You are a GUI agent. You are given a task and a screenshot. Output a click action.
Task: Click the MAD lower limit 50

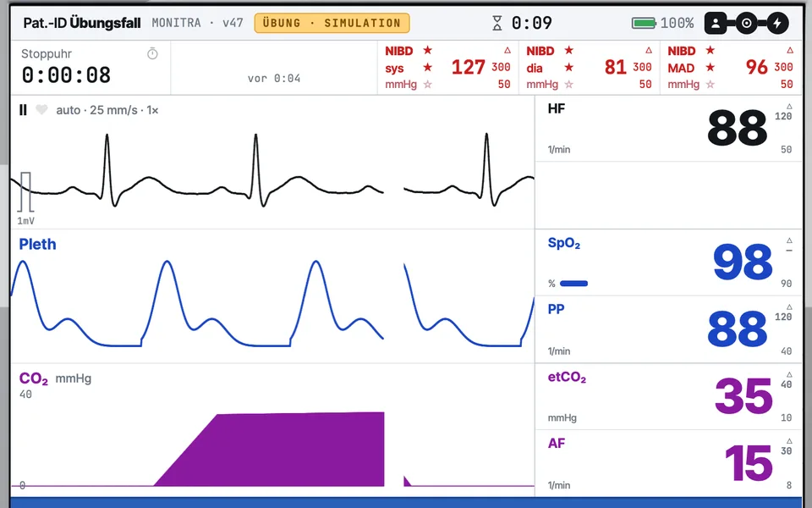tap(787, 84)
